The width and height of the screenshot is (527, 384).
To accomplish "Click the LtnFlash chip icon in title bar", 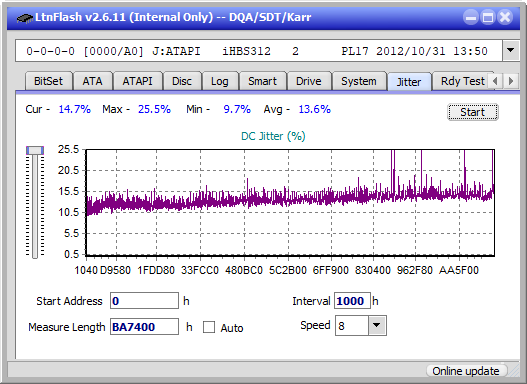I will pyautogui.click(x=24, y=17).
